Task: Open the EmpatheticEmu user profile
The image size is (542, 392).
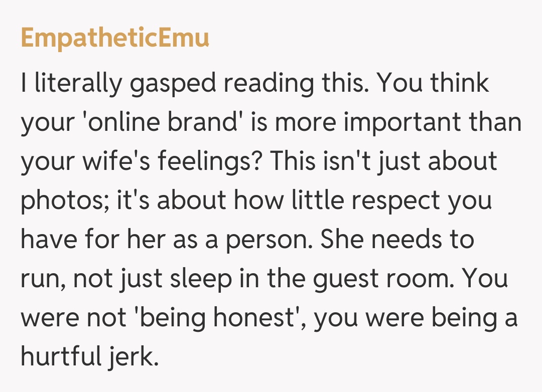Action: point(115,39)
